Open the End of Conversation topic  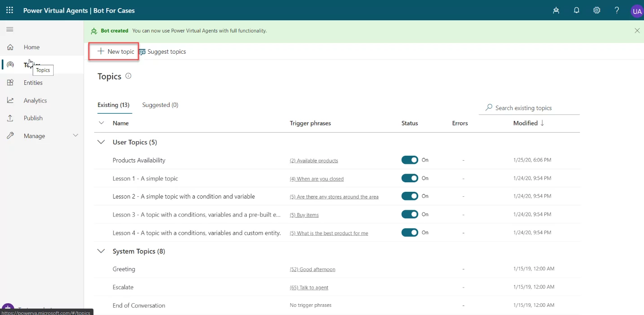point(139,306)
